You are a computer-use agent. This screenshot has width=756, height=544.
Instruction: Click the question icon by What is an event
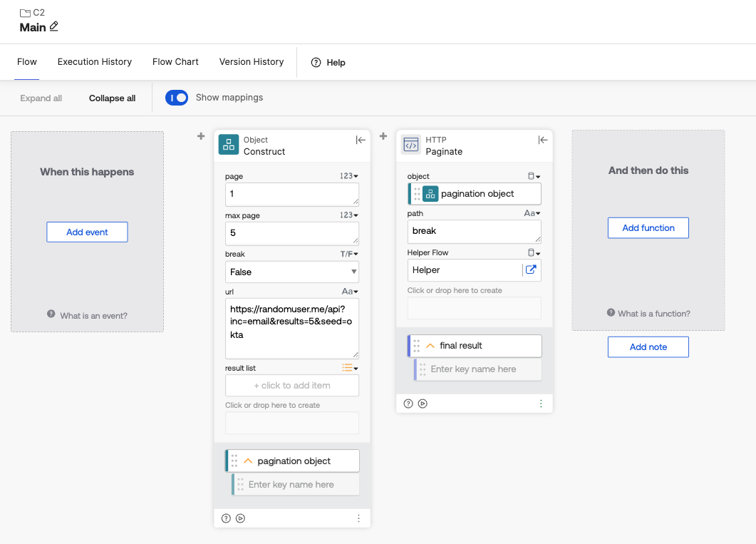tap(51, 314)
